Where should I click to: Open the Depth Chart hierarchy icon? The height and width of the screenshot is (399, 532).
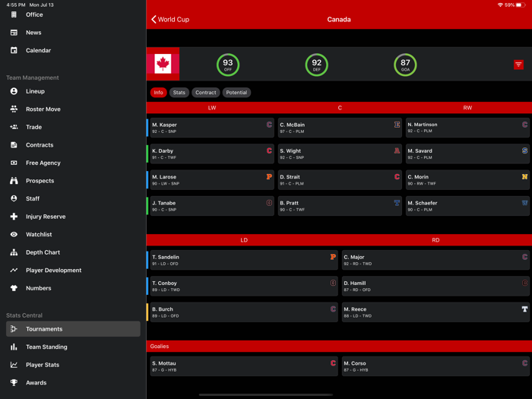[14, 252]
